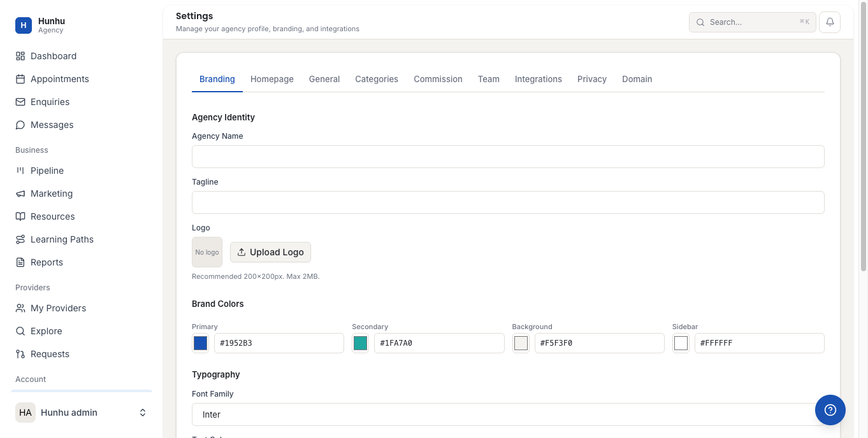Click the page vertical scrollbar
Viewport: 868px width, 438px height.
point(864,137)
